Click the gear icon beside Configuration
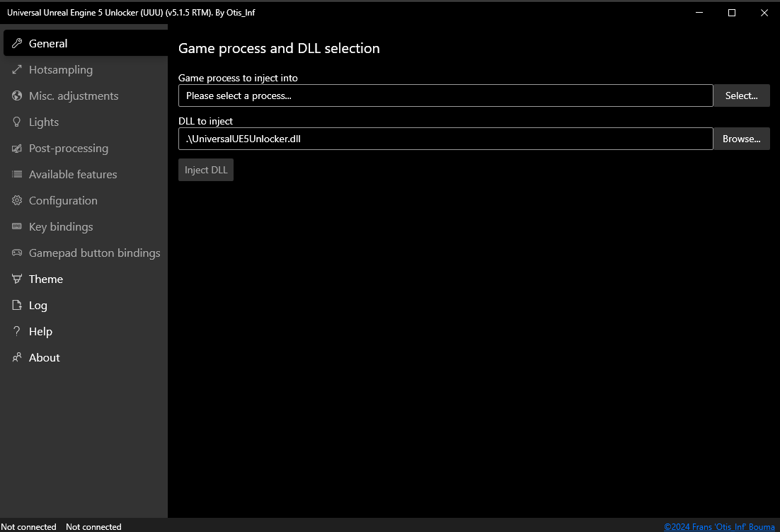 coord(17,200)
